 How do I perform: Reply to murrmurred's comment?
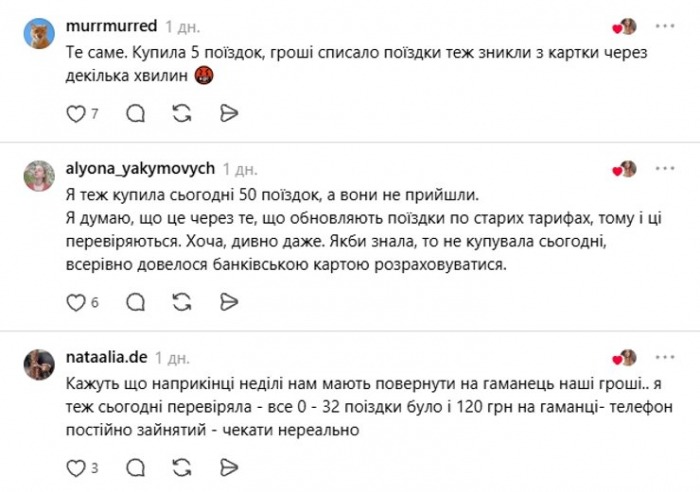(x=135, y=114)
